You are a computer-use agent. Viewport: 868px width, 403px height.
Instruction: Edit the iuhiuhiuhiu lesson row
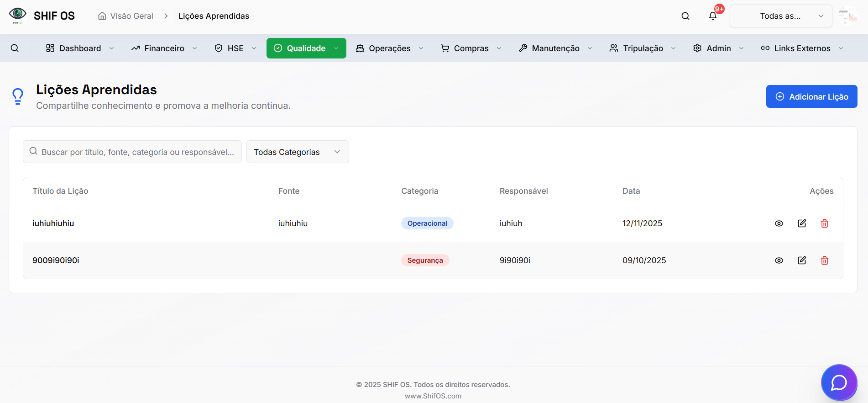tap(801, 223)
